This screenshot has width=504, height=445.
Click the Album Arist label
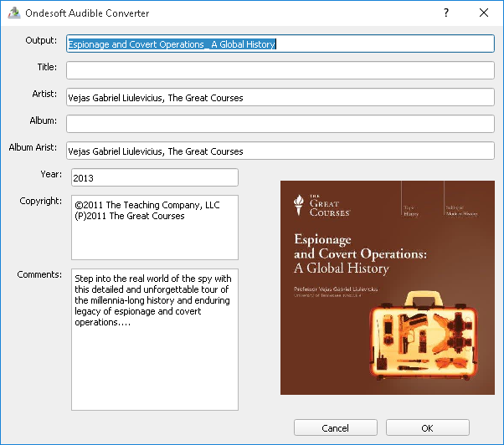tap(33, 147)
